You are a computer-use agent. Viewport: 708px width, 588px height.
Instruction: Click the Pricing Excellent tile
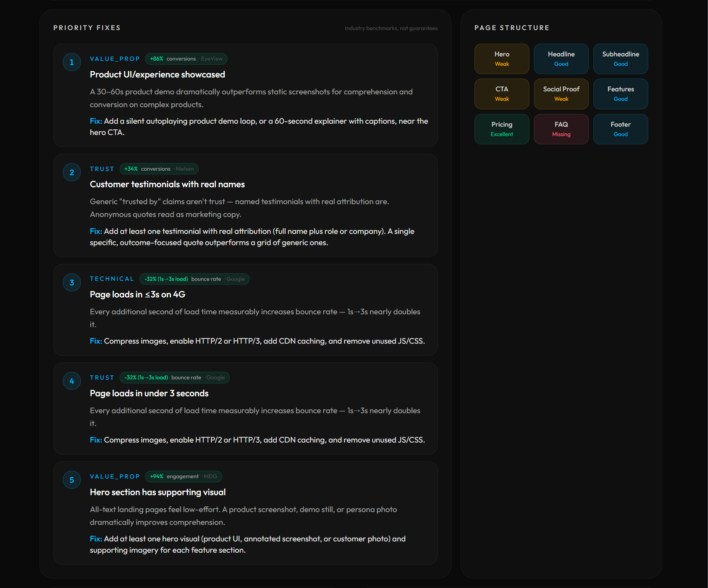point(502,129)
